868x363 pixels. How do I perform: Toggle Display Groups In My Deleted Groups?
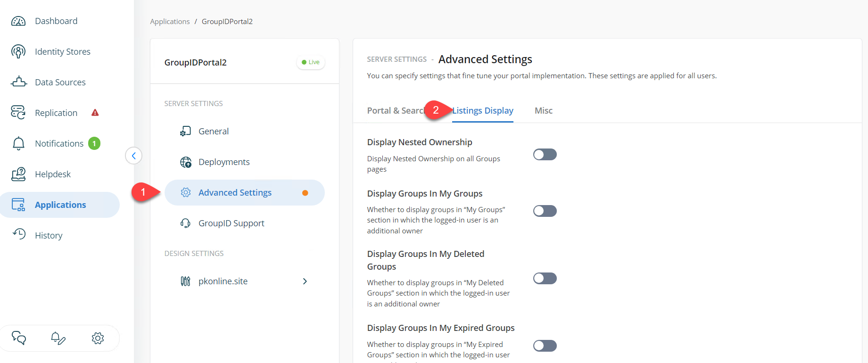point(545,278)
